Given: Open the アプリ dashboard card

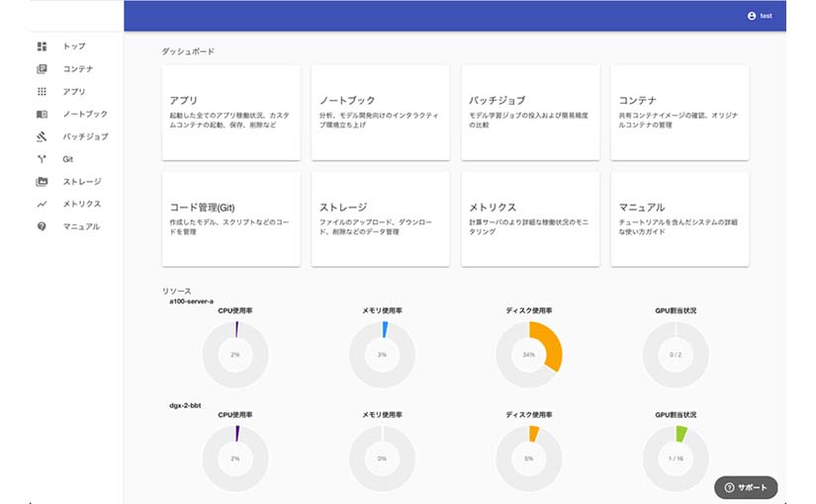Looking at the screenshot, I should 231,113.
